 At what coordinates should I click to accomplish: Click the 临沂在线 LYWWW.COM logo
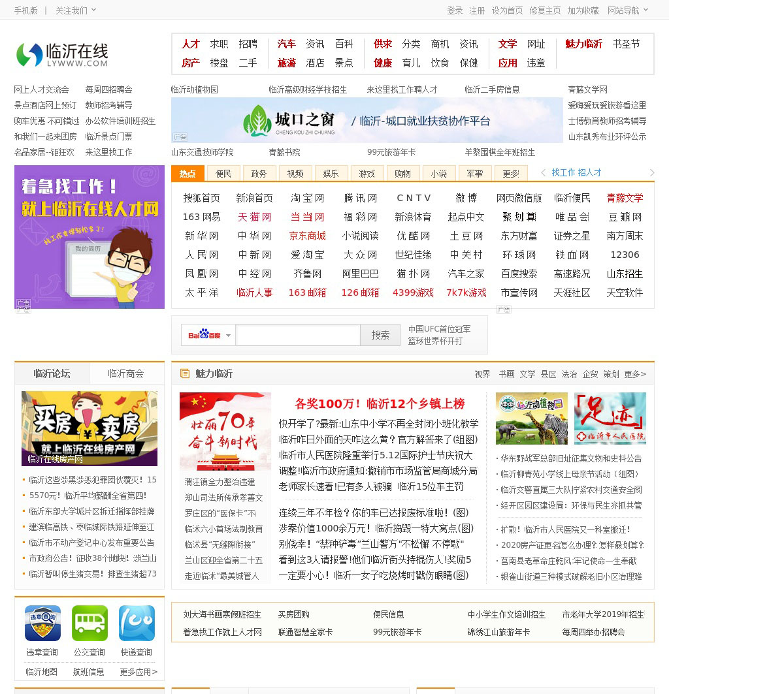[62, 55]
